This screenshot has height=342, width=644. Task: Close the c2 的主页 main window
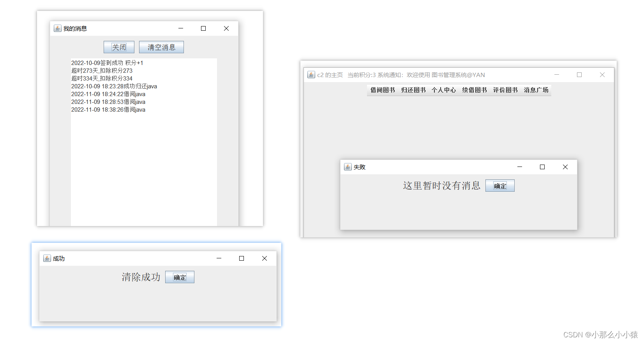coord(602,75)
